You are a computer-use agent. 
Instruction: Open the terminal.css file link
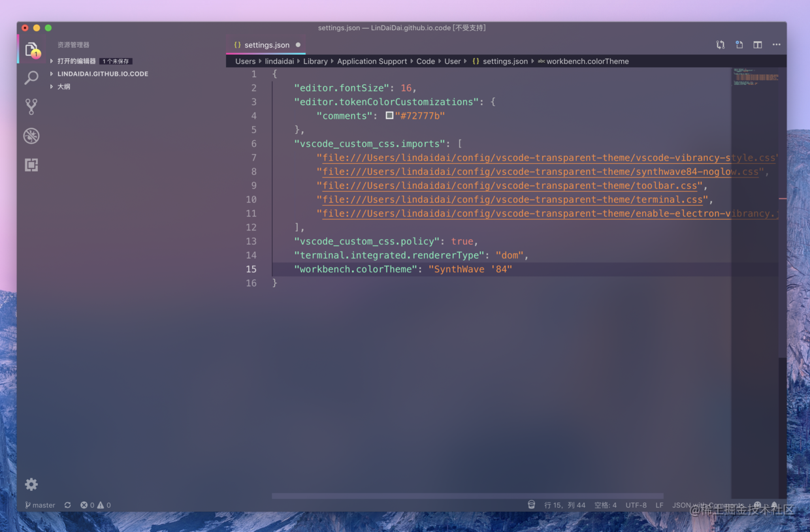[513, 200]
